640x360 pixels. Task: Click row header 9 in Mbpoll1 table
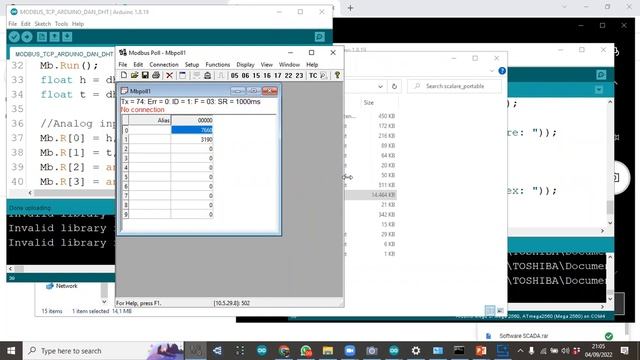tap(126, 214)
